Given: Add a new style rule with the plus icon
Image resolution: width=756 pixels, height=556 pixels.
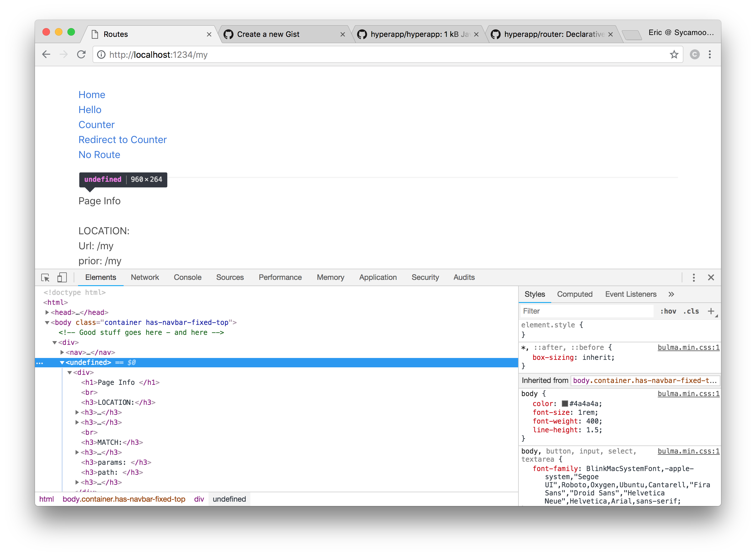Looking at the screenshot, I should pyautogui.click(x=711, y=311).
